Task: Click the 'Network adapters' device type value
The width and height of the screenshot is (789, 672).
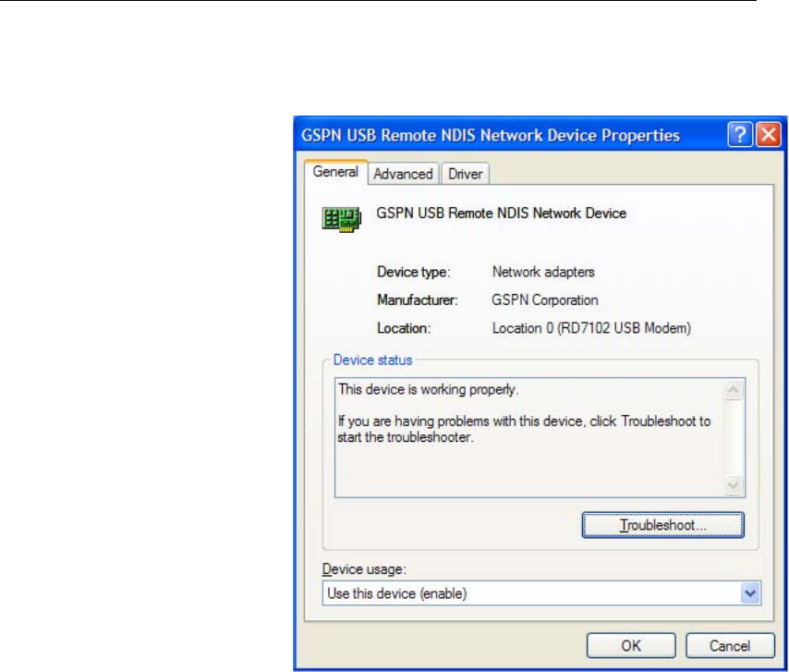Action: click(543, 272)
